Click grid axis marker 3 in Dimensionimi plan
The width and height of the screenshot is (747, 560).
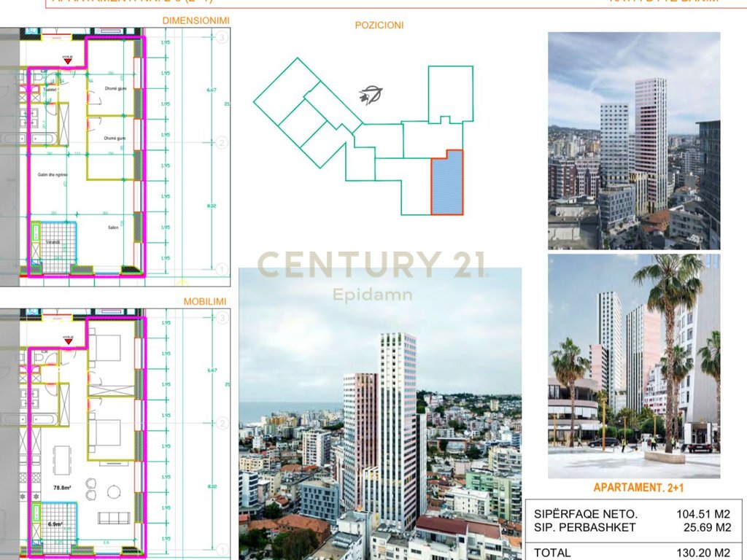222,36
